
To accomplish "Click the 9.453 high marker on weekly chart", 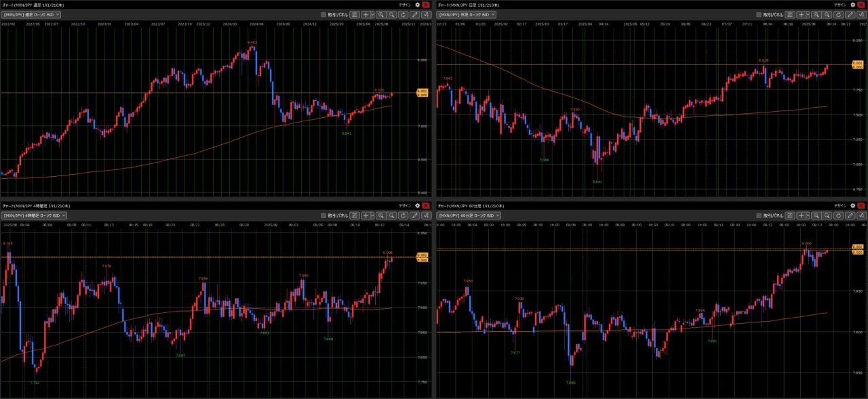I will pyautogui.click(x=252, y=43).
